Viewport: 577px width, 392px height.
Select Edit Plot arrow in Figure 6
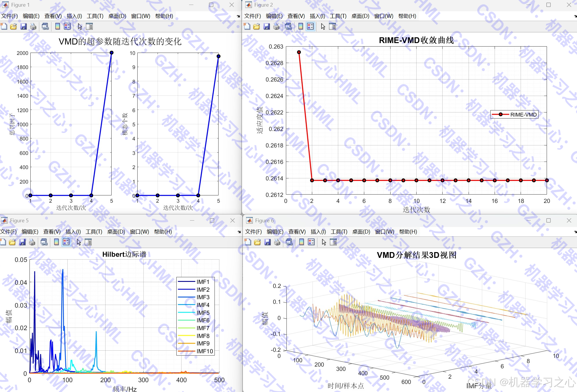coord(324,242)
